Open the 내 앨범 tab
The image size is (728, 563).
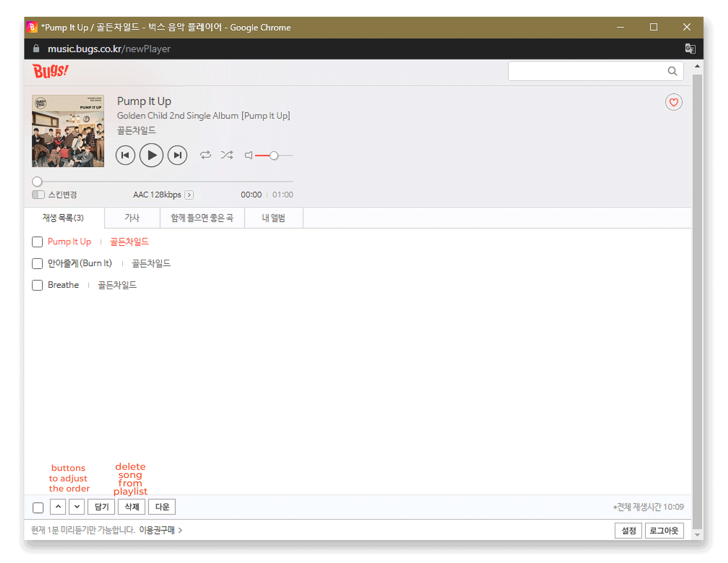[273, 218]
